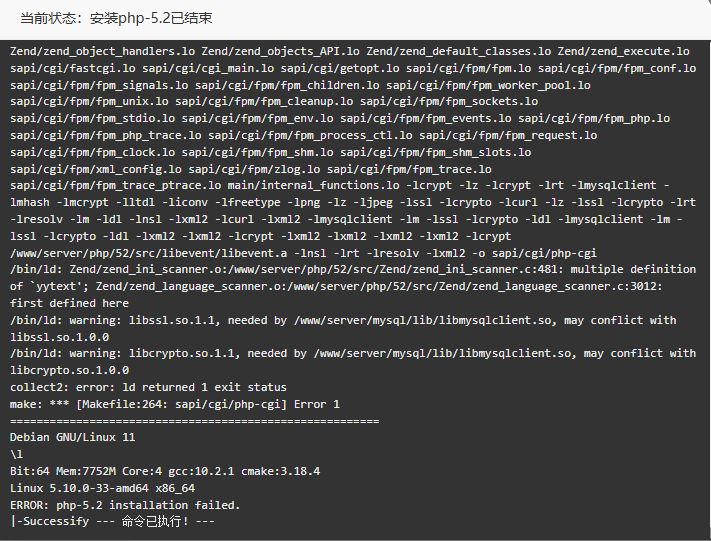Click the '\l' line in the log
The image size is (711, 541).
click(16, 454)
